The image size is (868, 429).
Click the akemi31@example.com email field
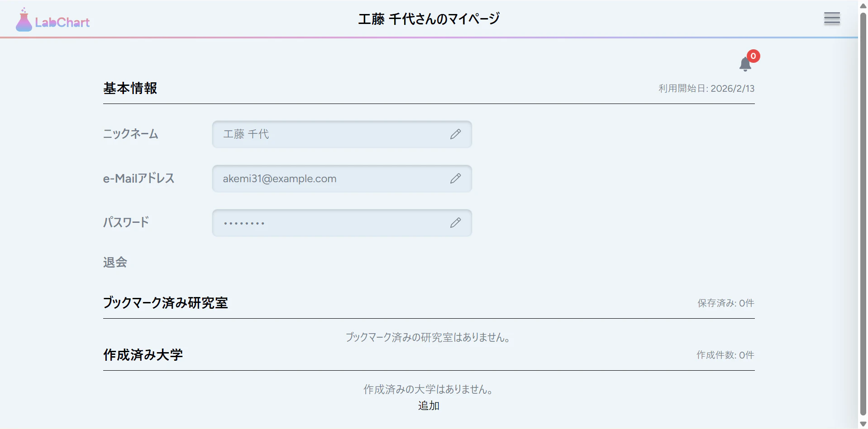[x=342, y=179]
